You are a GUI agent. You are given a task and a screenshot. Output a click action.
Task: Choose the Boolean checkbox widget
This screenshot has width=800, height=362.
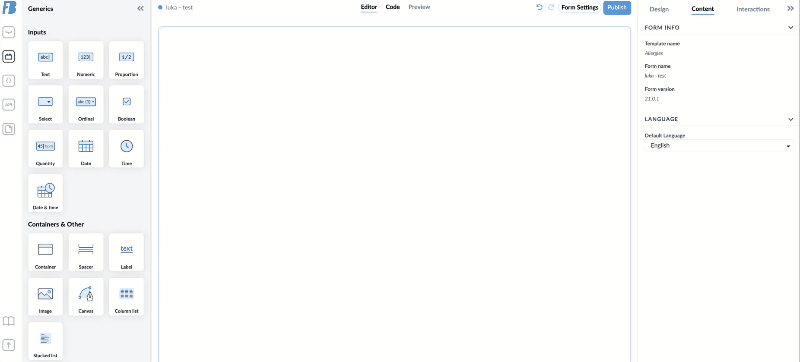[x=126, y=105]
